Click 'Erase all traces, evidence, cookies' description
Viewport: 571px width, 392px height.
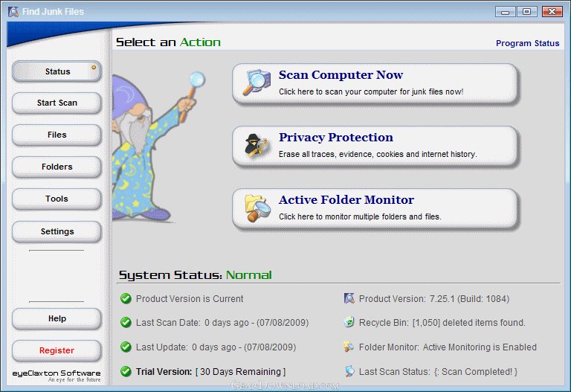pyautogui.click(x=378, y=154)
